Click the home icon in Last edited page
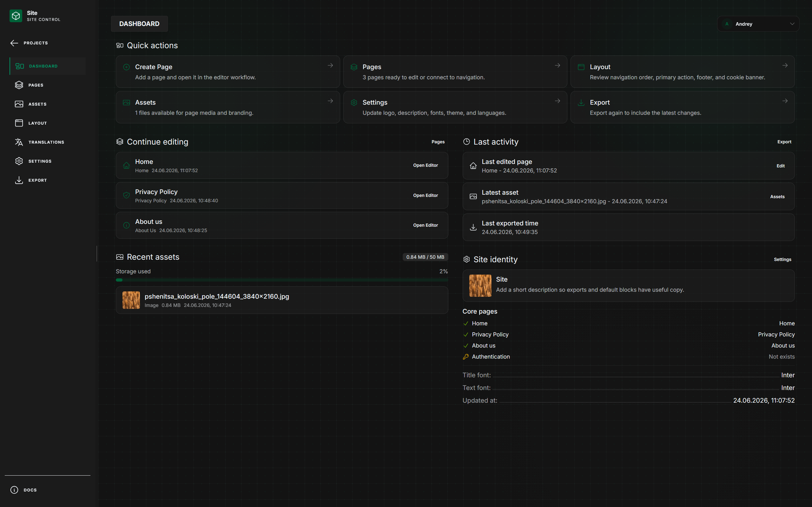Image resolution: width=812 pixels, height=507 pixels. pyautogui.click(x=473, y=166)
